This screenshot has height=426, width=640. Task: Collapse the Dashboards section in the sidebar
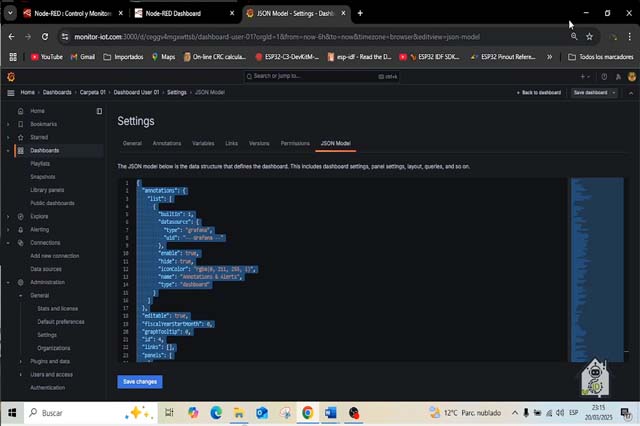point(8,150)
